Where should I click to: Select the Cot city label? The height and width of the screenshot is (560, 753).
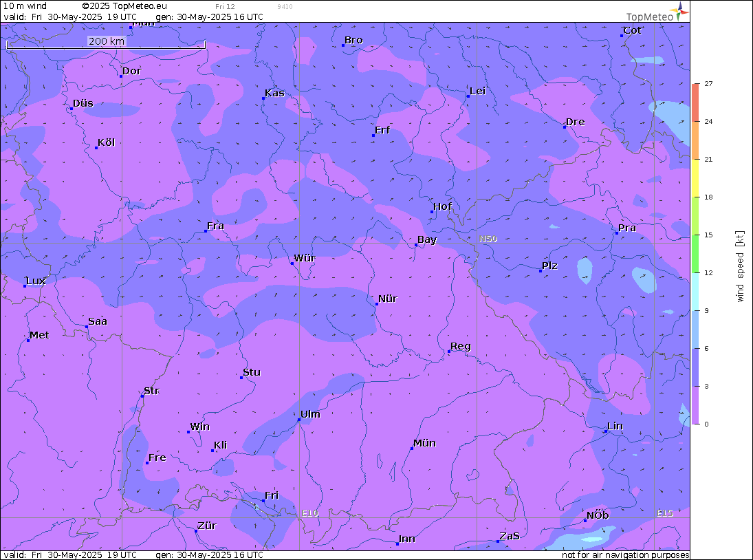(x=632, y=30)
